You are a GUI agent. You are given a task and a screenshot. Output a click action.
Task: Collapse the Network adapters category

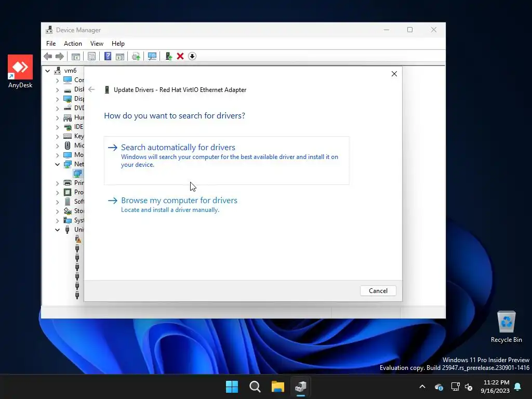click(x=57, y=165)
